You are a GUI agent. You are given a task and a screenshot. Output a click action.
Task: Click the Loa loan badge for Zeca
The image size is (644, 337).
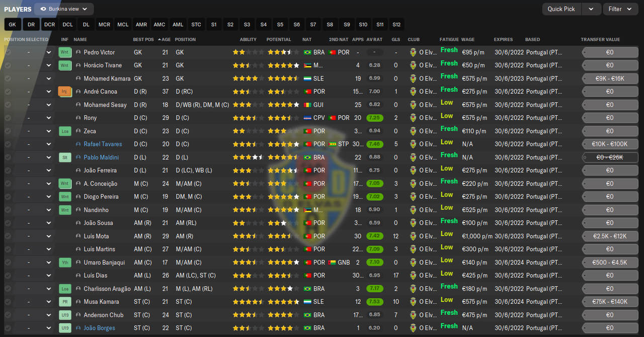(65, 131)
